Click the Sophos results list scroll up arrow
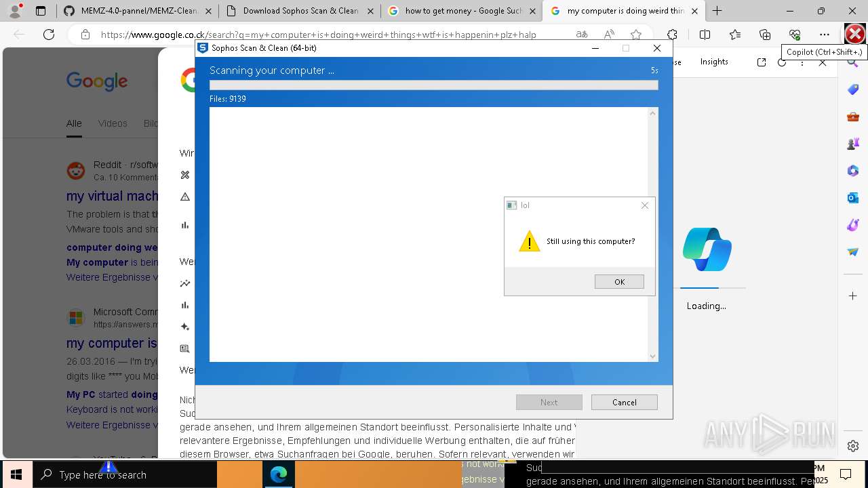 [652, 113]
